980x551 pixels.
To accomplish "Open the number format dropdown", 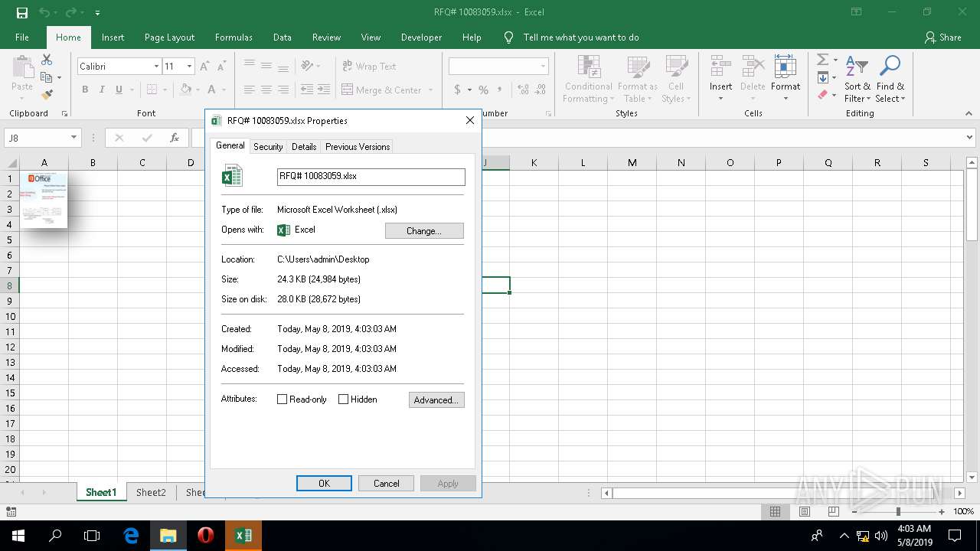I will coord(543,67).
